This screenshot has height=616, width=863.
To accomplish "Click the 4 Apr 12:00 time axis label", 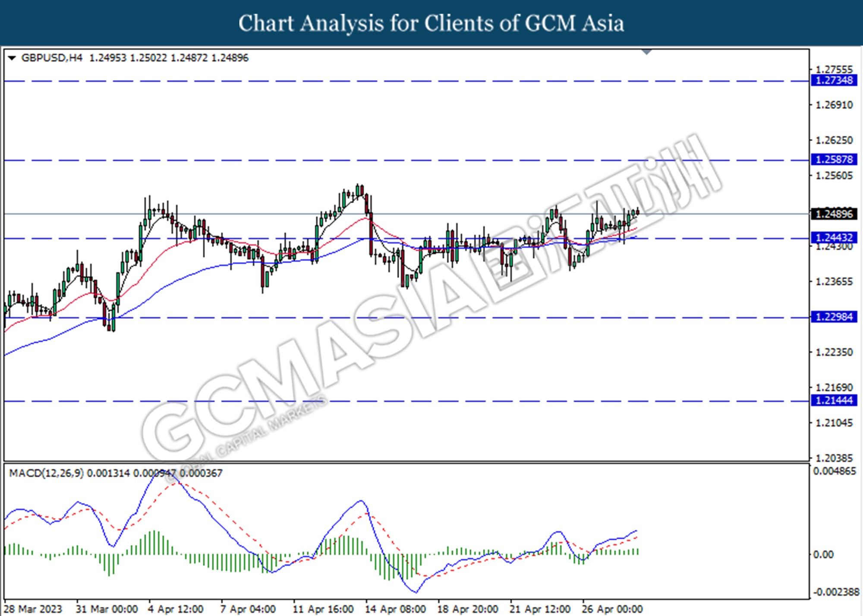I will (176, 610).
